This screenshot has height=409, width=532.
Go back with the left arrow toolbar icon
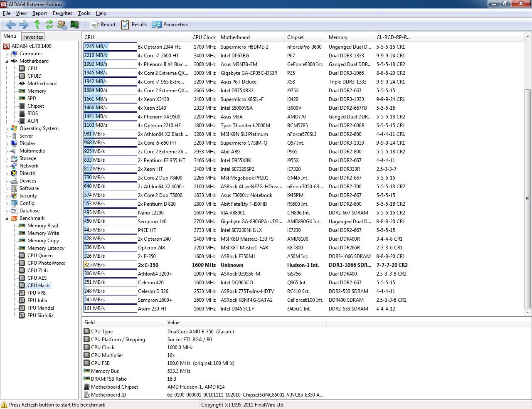point(11,25)
